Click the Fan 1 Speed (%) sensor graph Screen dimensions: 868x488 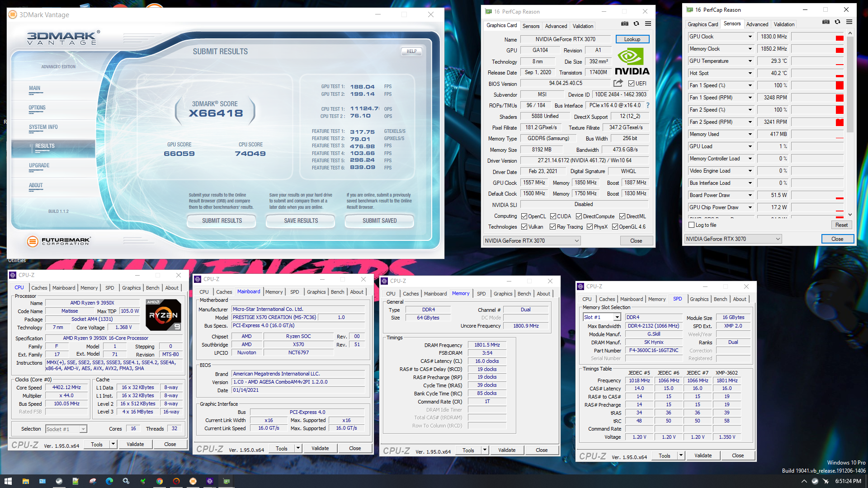tap(817, 85)
